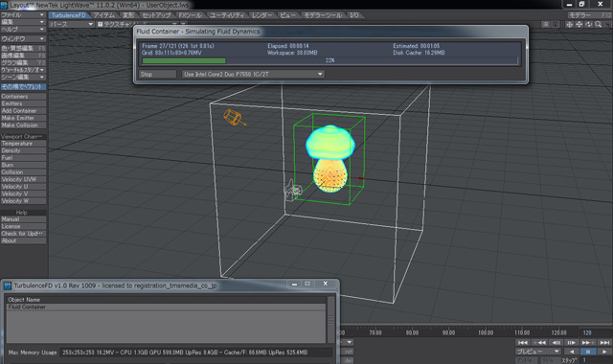The image size is (613, 364).
Task: Click the Make Collision button
Action: click(x=23, y=125)
